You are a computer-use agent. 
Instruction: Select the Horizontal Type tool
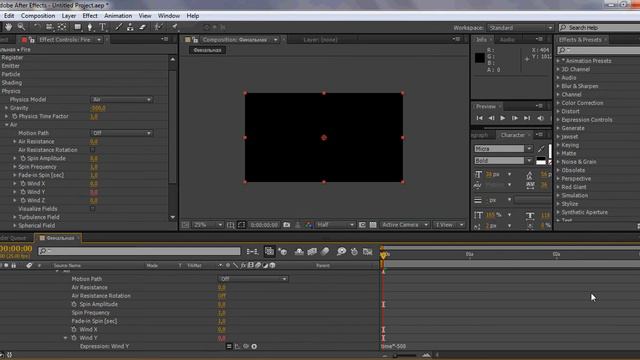point(102,27)
